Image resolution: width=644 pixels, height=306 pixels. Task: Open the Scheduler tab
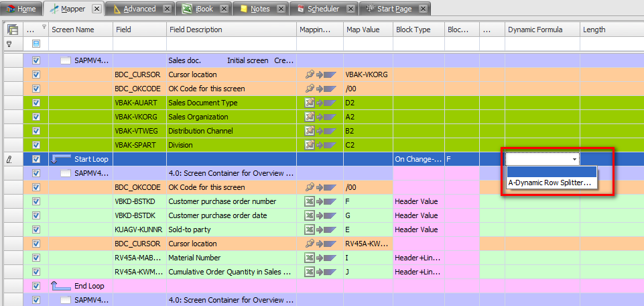click(322, 9)
